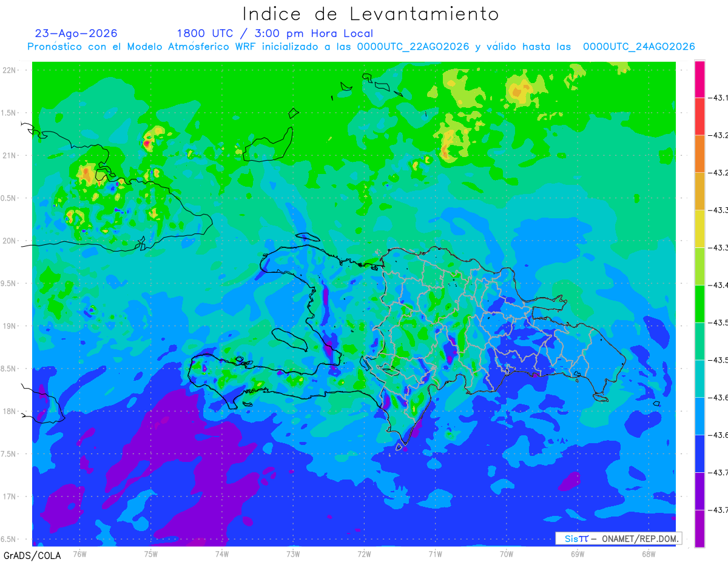Click the '21N' latitude label
The image size is (728, 562).
[9, 156]
